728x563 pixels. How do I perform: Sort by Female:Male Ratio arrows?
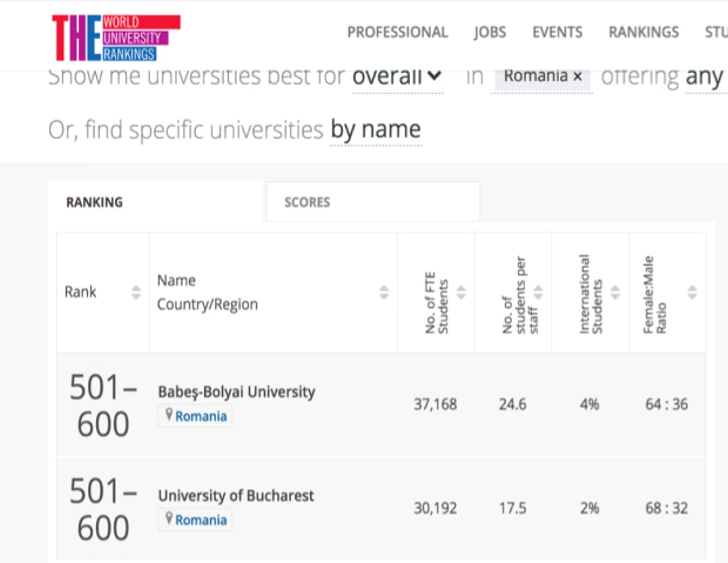point(692,292)
